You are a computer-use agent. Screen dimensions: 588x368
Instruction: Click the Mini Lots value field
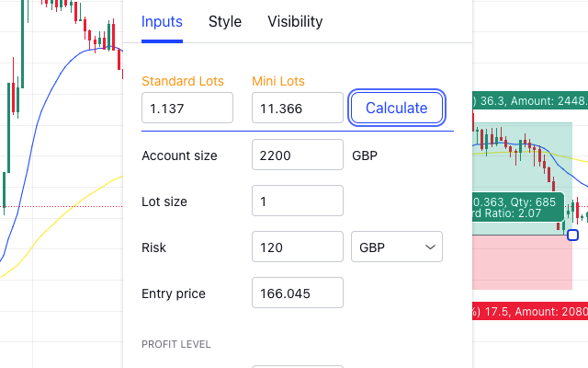[298, 109]
